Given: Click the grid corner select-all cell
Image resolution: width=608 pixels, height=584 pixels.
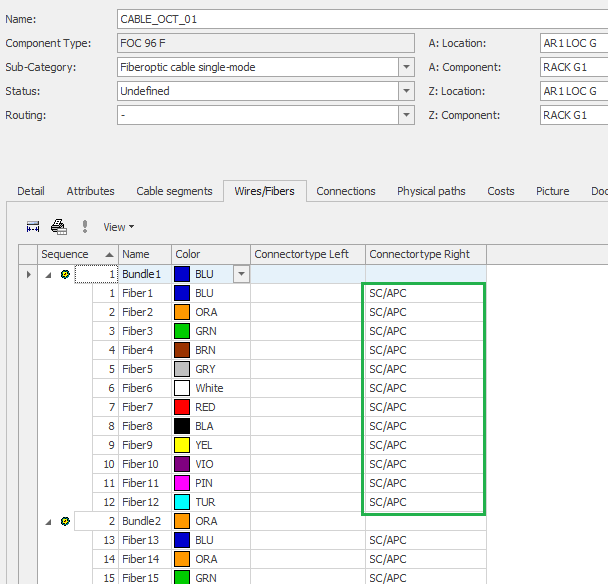Looking at the screenshot, I should coord(28,254).
